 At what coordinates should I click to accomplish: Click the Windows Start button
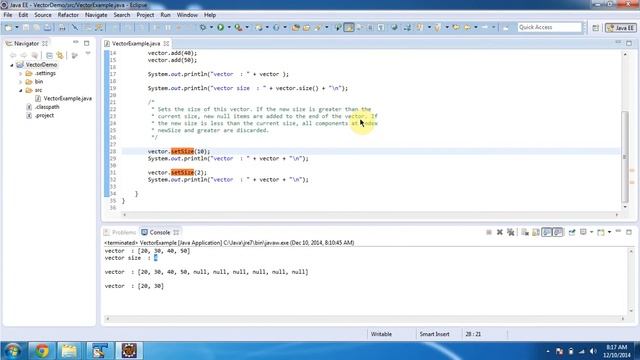[x=12, y=351]
